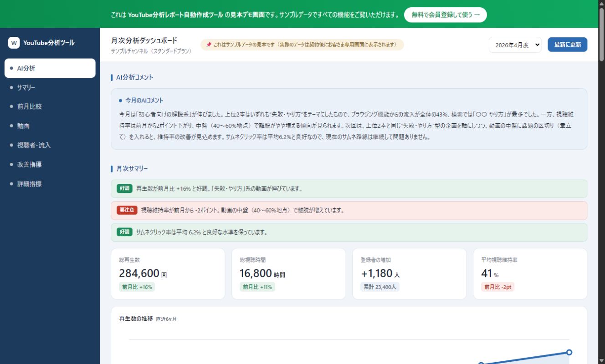Click the AI分析コメント section heading
This screenshot has width=605, height=364.
tap(135, 77)
